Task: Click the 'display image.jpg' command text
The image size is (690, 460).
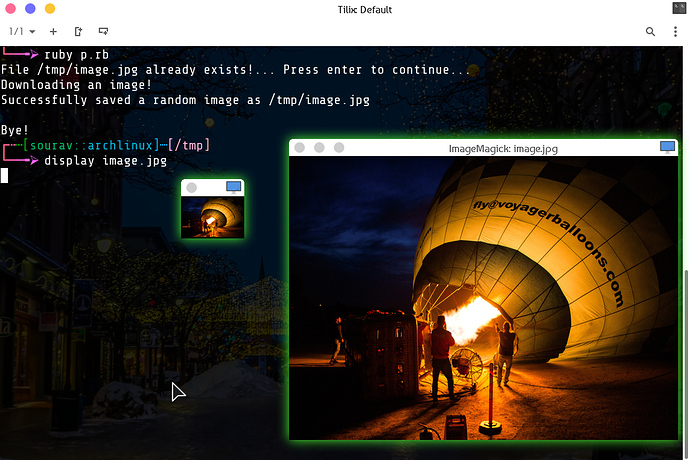Action: coord(105,160)
